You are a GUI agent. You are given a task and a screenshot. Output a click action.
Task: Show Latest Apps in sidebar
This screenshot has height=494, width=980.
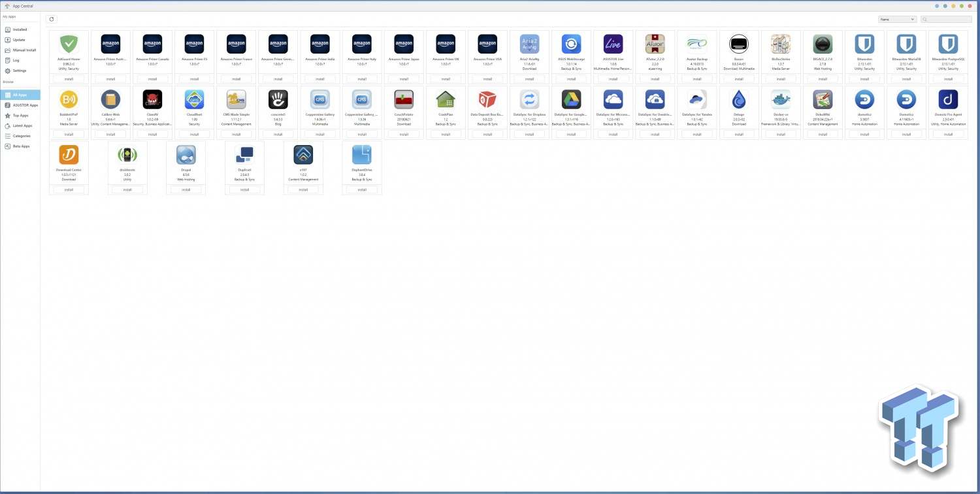pos(20,125)
